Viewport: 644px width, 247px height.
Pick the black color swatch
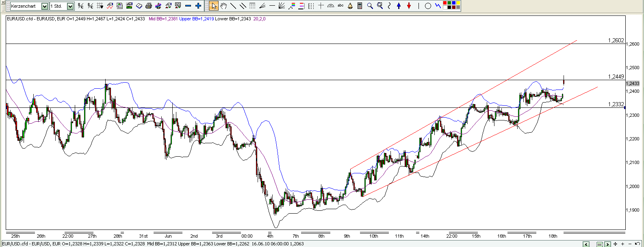click(x=449, y=7)
